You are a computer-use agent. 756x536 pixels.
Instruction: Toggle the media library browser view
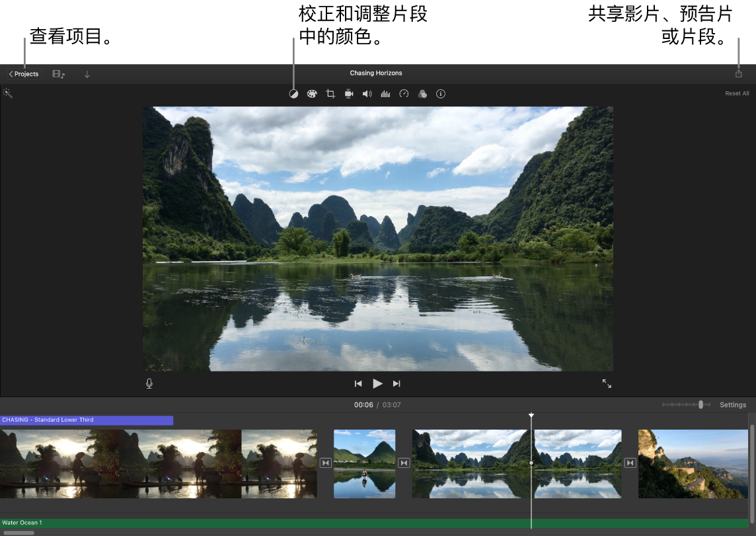tap(57, 73)
